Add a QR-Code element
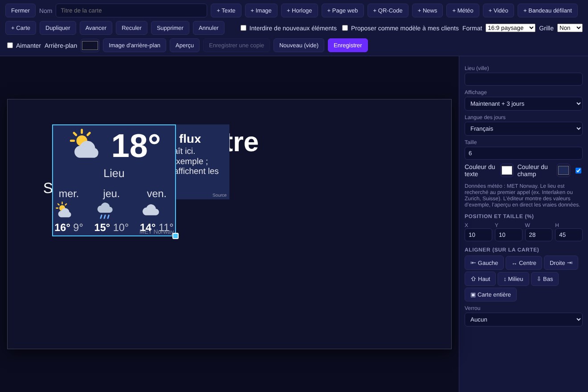The image size is (588, 392). (x=388, y=10)
